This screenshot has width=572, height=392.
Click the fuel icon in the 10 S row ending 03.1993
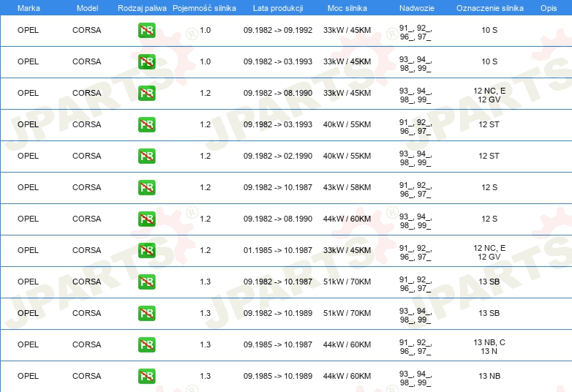[x=146, y=61]
